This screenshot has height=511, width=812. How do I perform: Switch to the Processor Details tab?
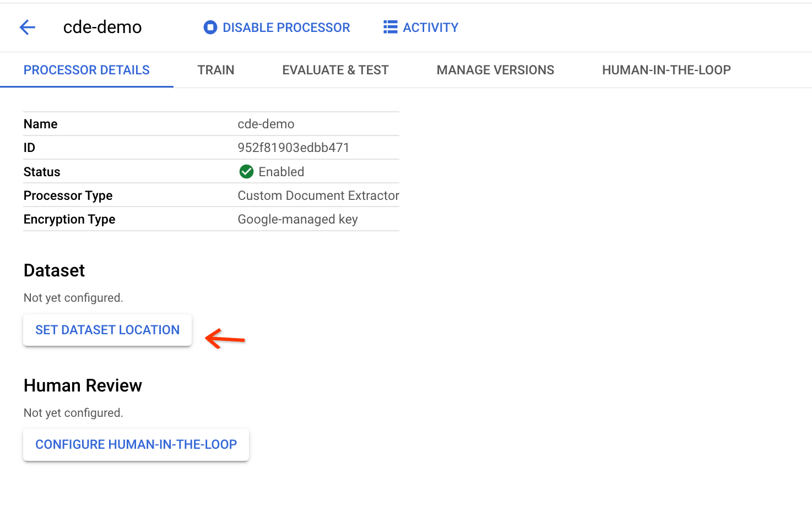(x=86, y=70)
